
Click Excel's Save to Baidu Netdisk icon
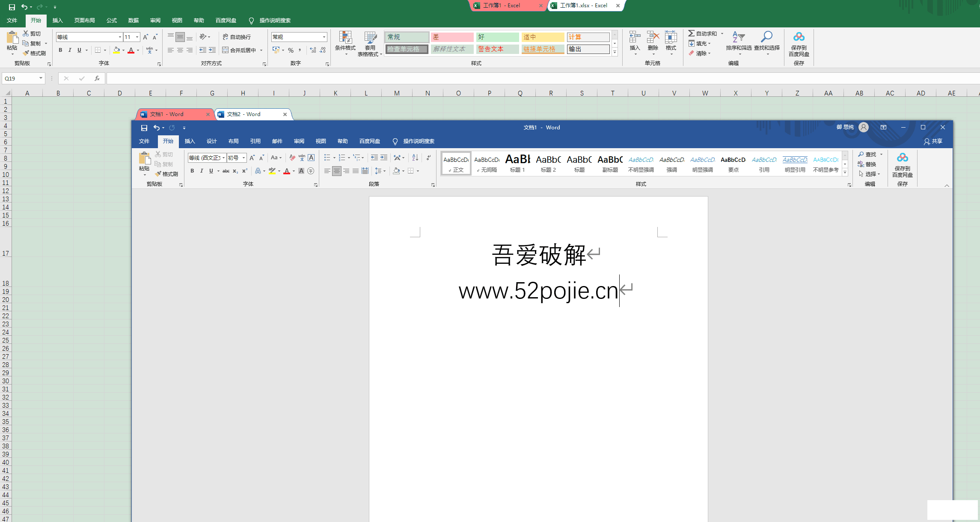click(x=799, y=37)
